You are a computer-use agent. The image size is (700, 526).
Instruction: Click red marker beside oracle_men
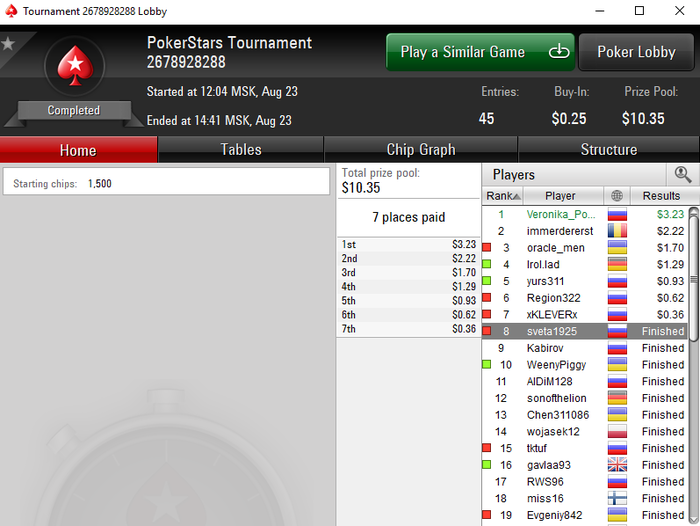pyautogui.click(x=487, y=247)
